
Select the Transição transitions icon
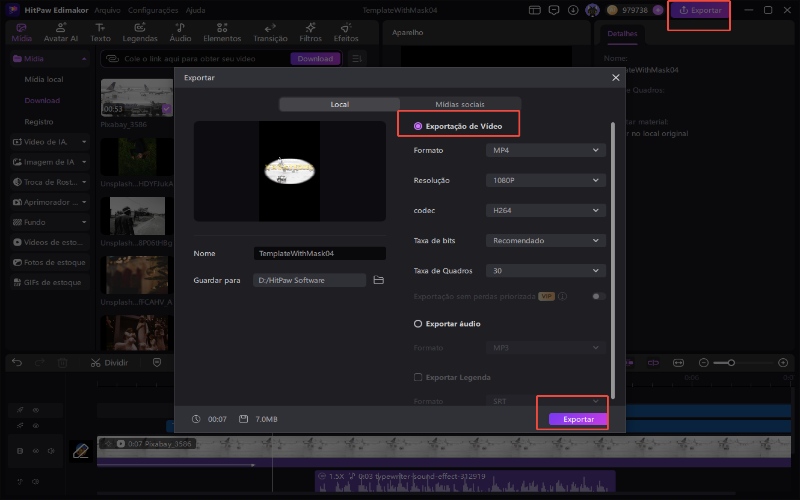click(270, 32)
